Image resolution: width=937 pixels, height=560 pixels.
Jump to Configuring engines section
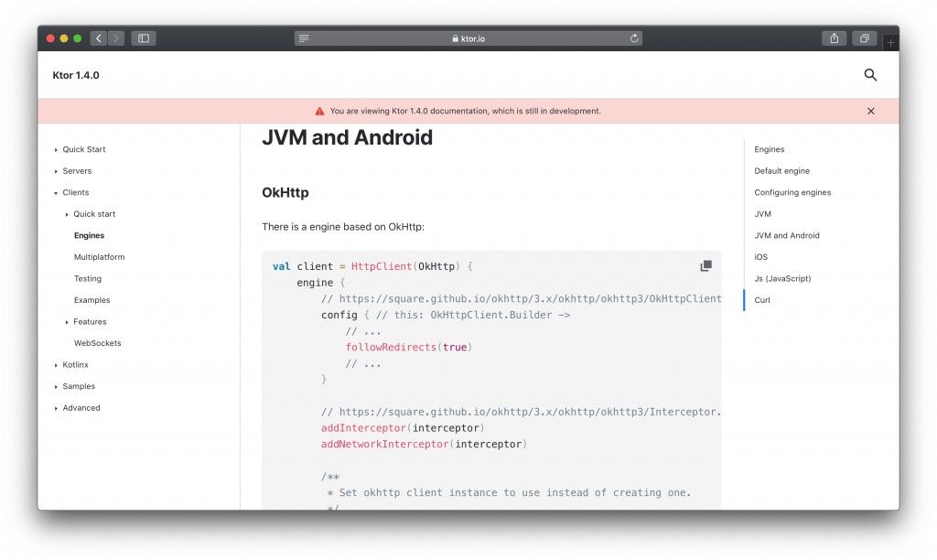(792, 192)
